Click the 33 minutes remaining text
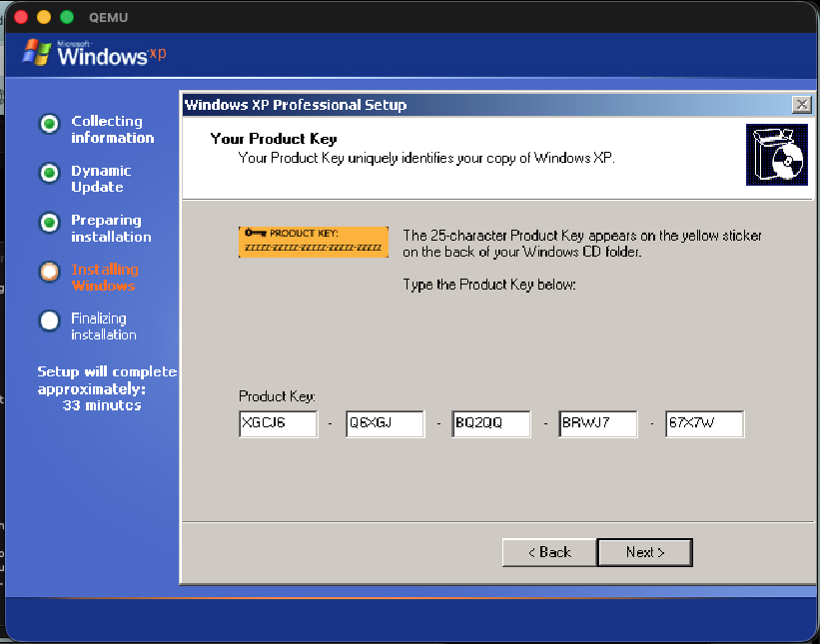 point(102,405)
